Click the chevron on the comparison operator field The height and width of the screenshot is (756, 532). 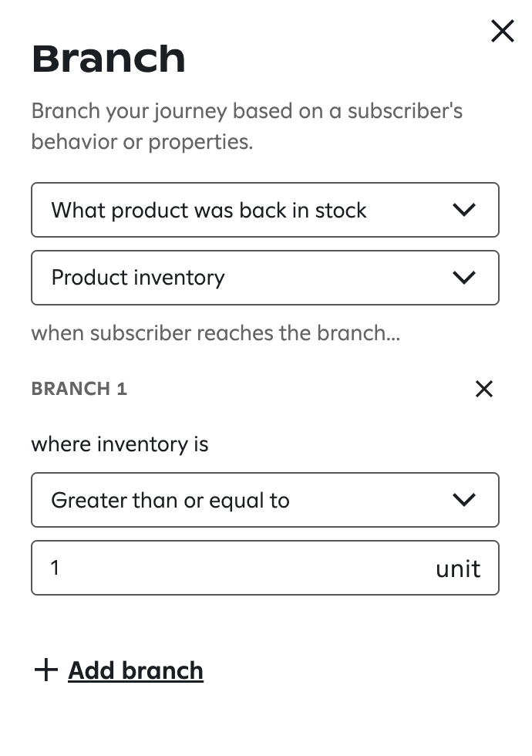(x=464, y=499)
